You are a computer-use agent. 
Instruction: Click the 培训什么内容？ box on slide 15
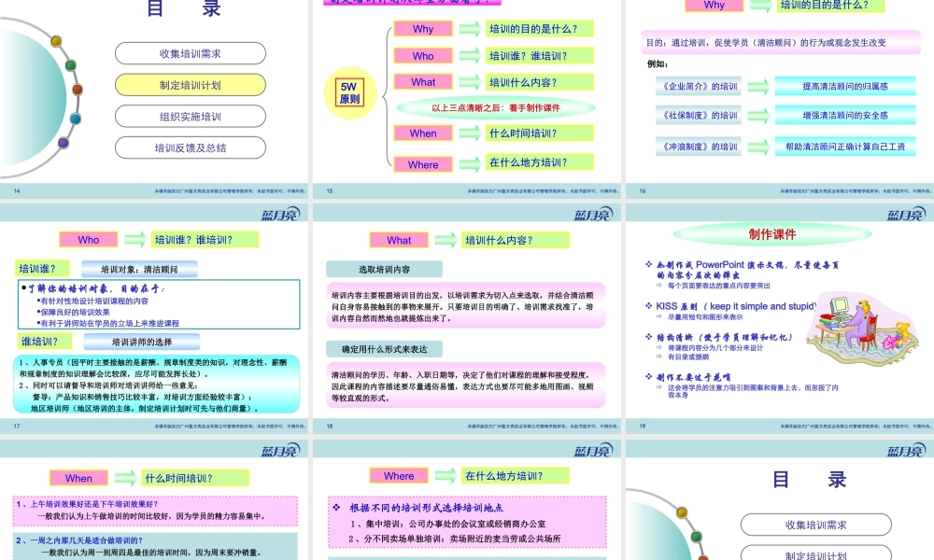(x=540, y=82)
